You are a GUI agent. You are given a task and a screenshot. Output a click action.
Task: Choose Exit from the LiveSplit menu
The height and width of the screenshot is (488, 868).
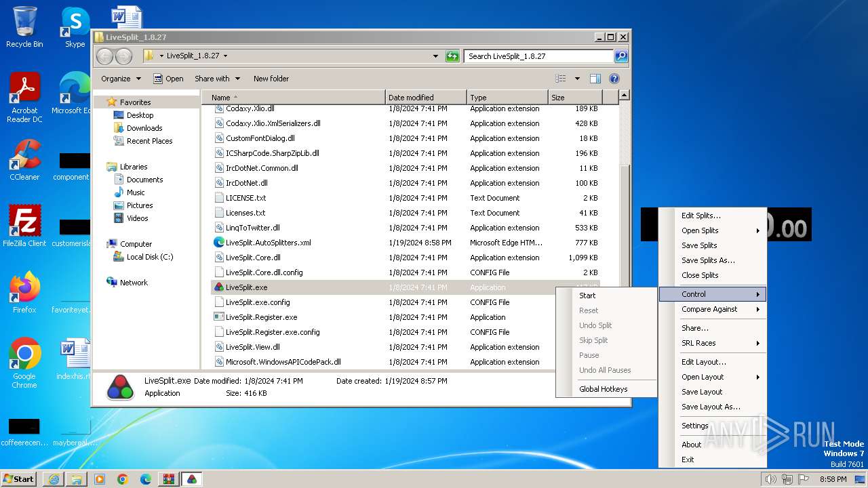point(712,460)
